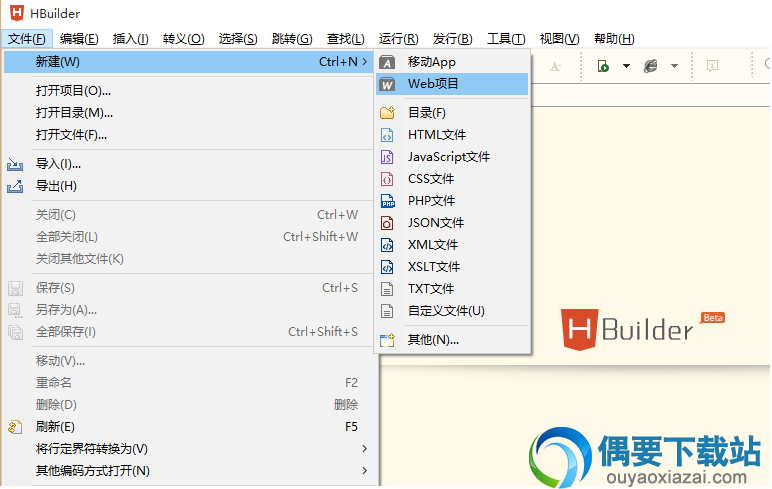
Task: Choose 刷新(E) from File menu
Action: click(189, 426)
